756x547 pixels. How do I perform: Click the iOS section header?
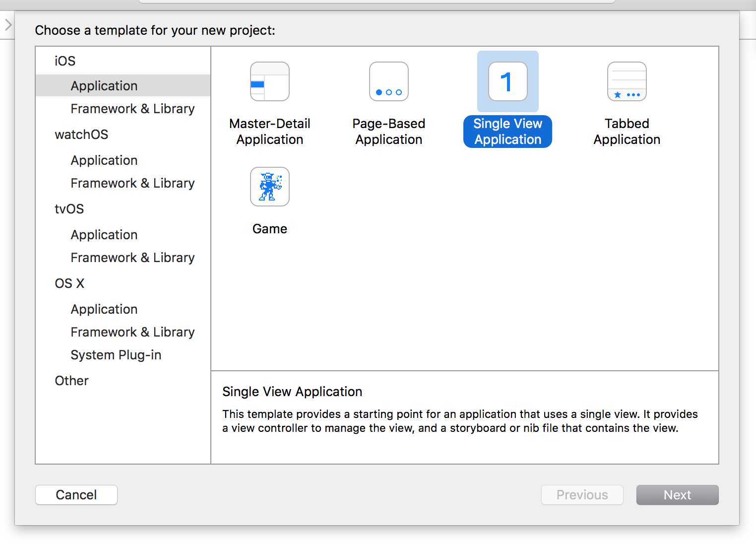point(65,61)
